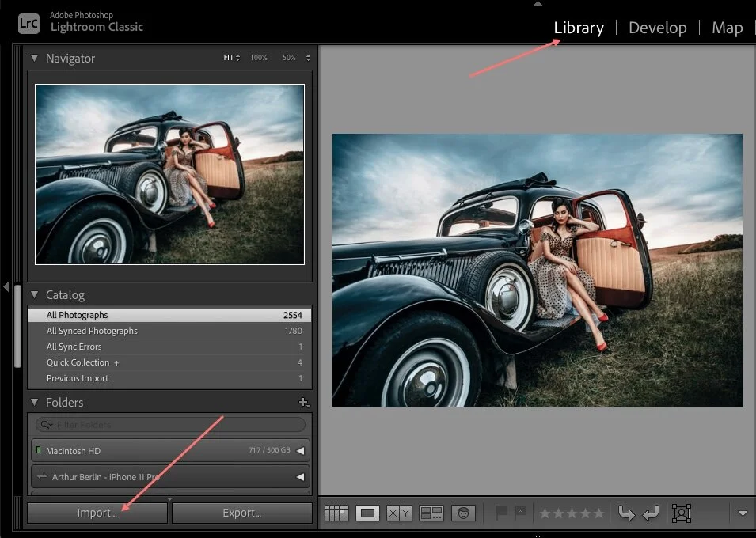Image resolution: width=756 pixels, height=538 pixels.
Task: Switch to Survey view
Action: (x=431, y=513)
